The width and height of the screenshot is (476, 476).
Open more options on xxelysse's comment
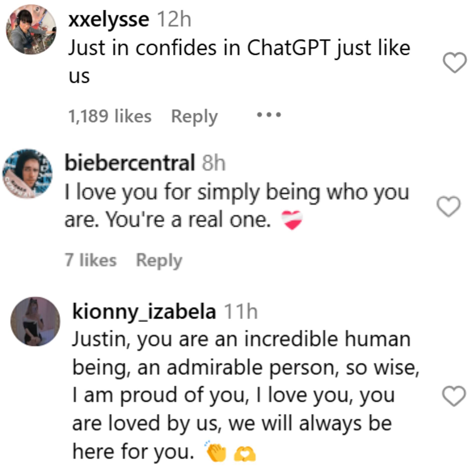coord(269,115)
